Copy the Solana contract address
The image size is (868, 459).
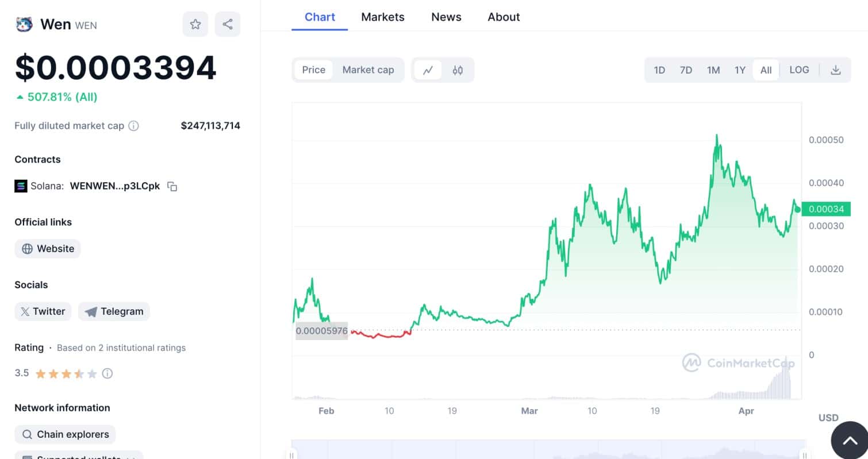click(172, 186)
